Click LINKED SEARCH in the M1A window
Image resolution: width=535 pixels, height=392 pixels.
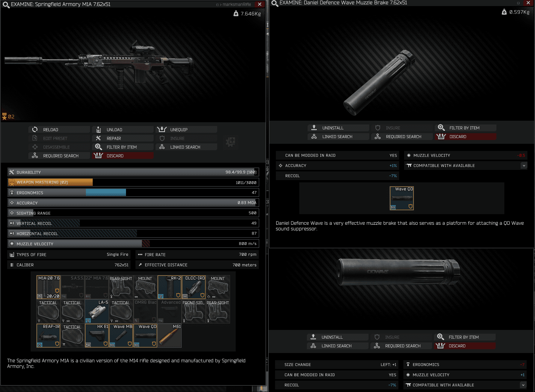click(186, 147)
